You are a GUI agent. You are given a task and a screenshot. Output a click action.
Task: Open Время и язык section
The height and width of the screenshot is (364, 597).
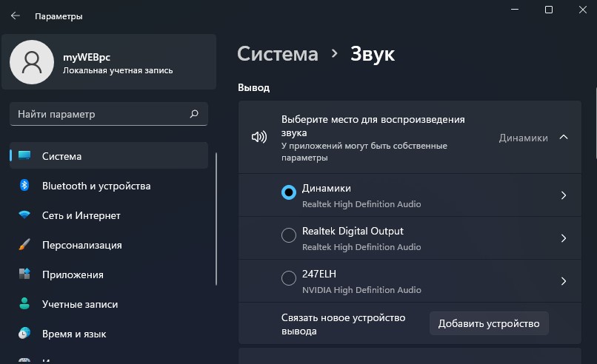(109, 334)
